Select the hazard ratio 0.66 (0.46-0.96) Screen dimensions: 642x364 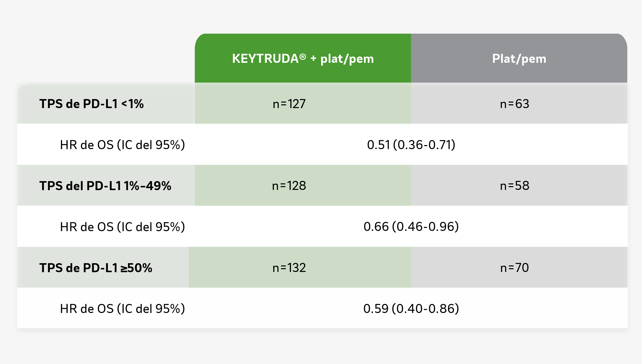click(411, 227)
